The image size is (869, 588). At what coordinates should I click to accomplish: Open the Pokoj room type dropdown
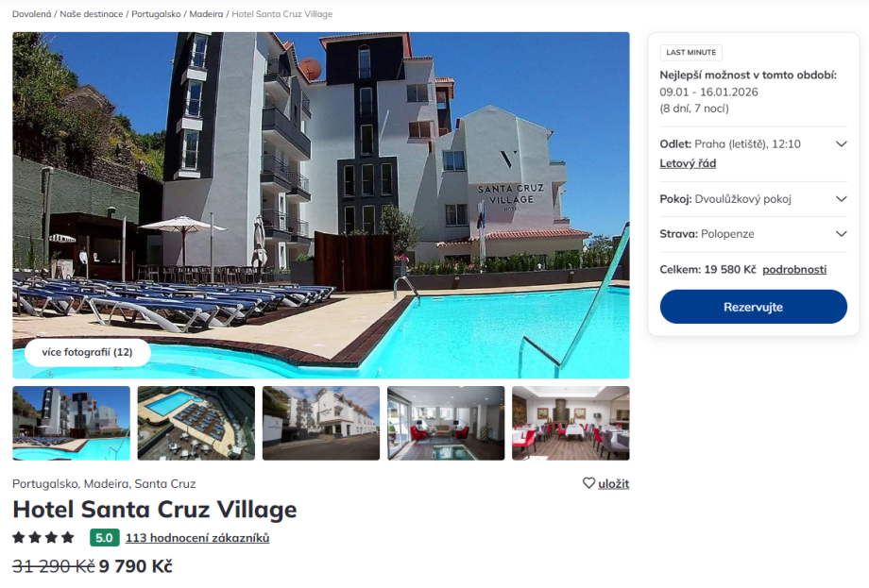click(753, 199)
